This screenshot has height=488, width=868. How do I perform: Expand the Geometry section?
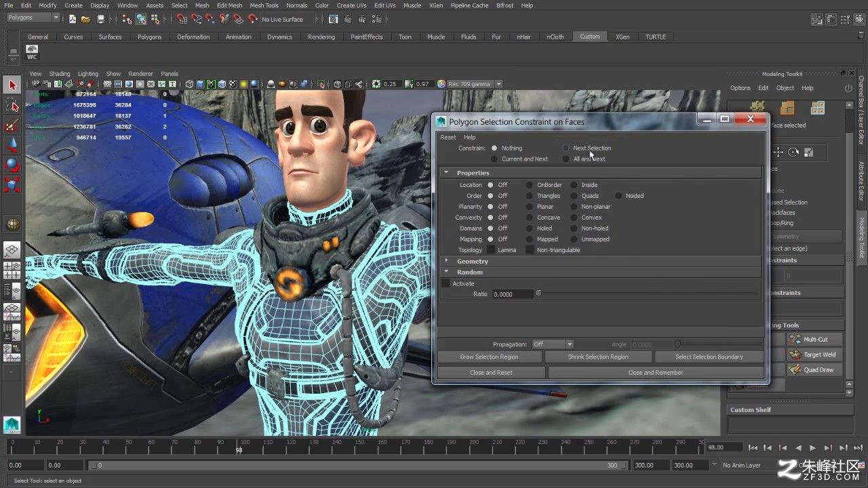[x=446, y=261]
